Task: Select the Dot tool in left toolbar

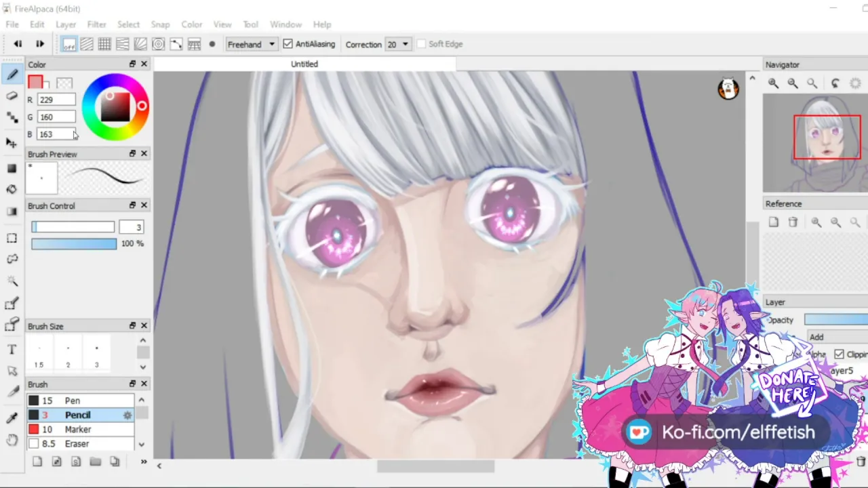Action: pos(12,117)
